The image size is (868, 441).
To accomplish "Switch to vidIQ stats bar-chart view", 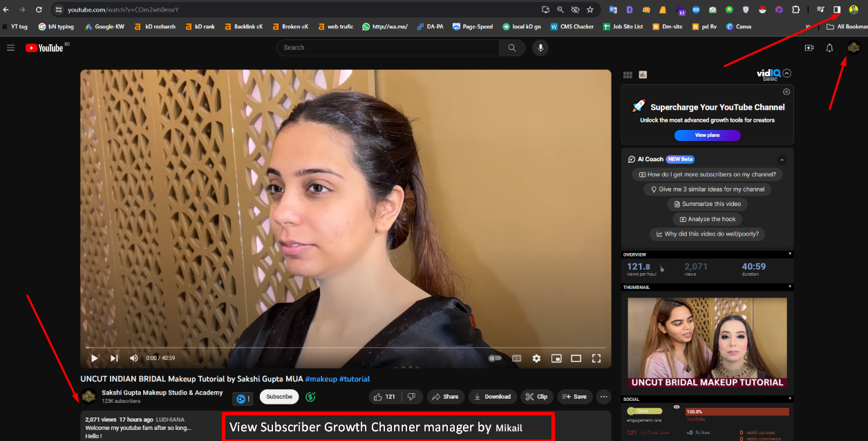I will point(643,75).
